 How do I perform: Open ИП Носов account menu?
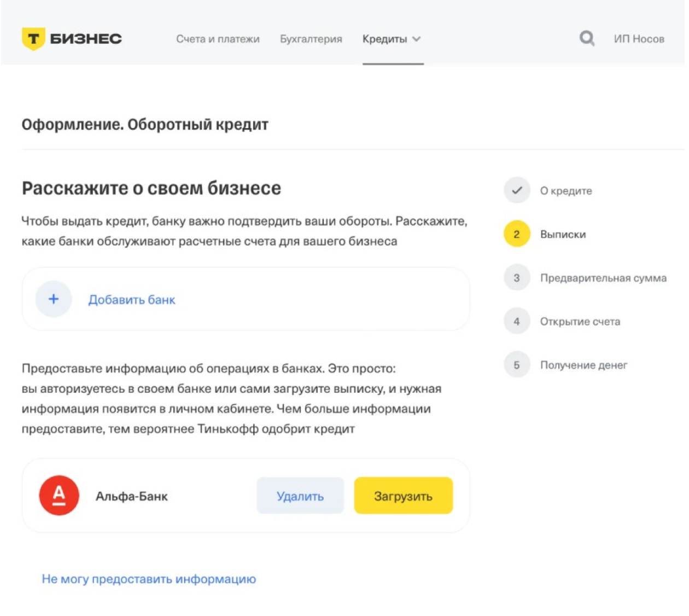639,39
